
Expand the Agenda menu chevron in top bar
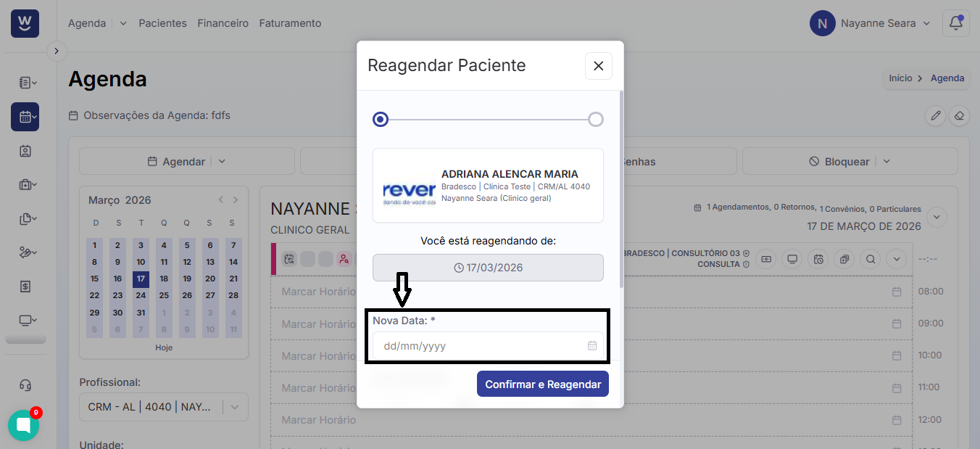[123, 23]
